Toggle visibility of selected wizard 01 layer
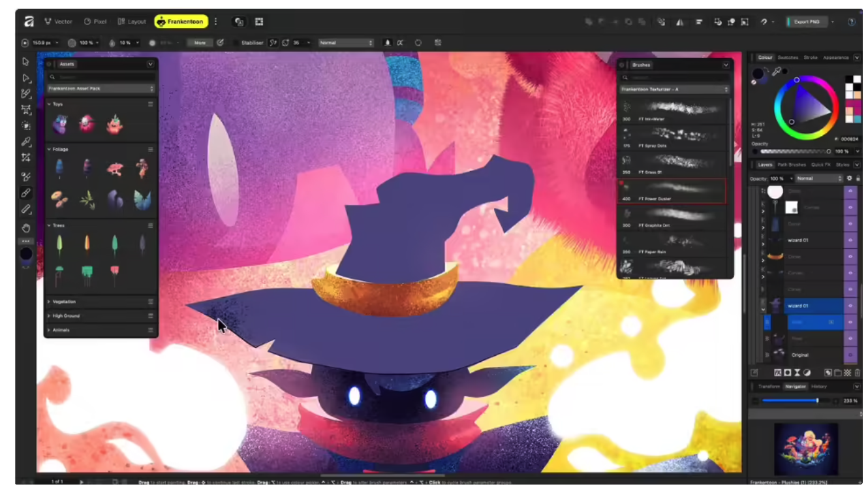 click(850, 306)
